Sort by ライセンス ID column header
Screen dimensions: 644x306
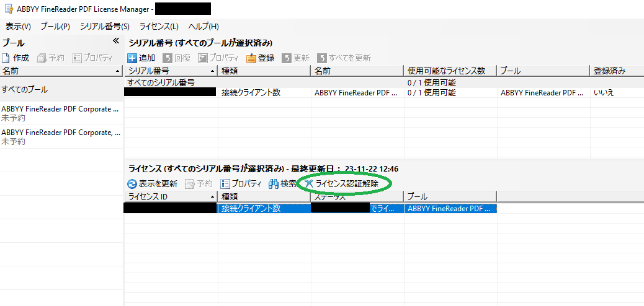pos(171,196)
